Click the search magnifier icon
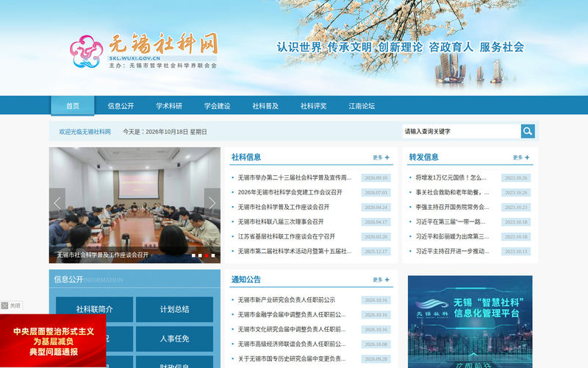 pos(528,132)
